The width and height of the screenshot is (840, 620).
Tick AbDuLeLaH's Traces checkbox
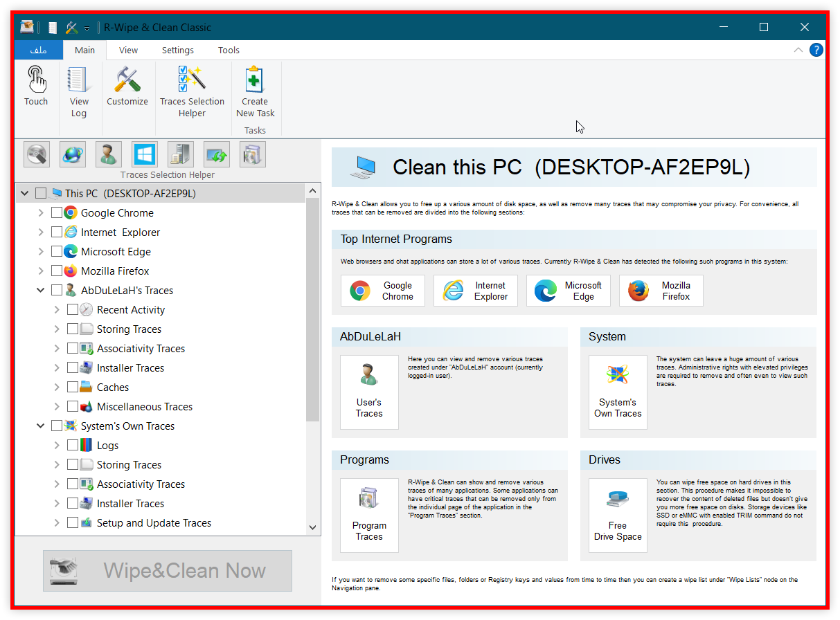(x=57, y=291)
